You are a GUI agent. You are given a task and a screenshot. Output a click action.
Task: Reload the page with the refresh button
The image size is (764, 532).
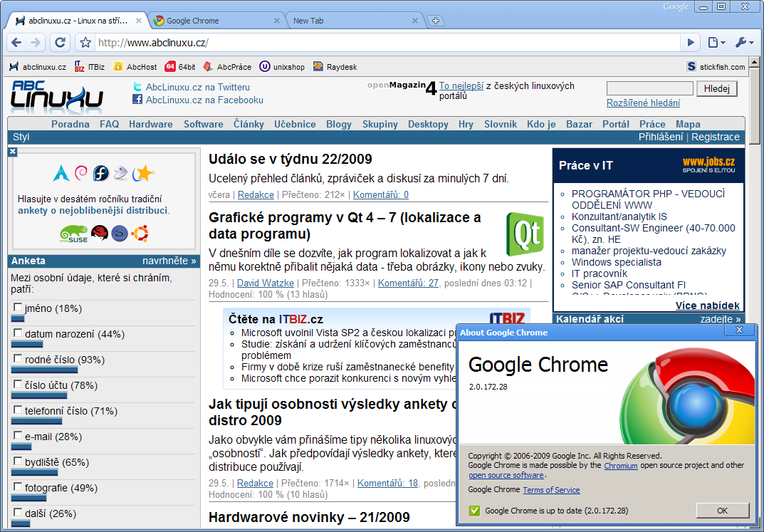[x=61, y=43]
